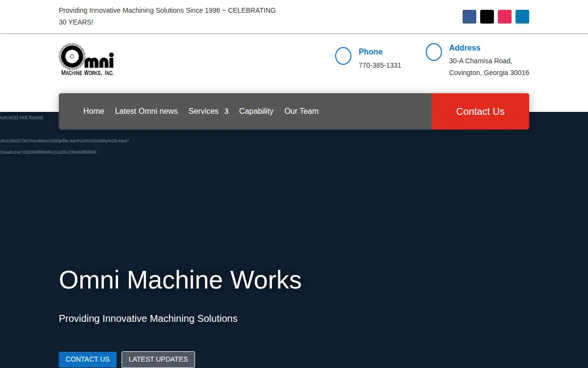Click the blue CONTACT US hero button

coord(88,360)
